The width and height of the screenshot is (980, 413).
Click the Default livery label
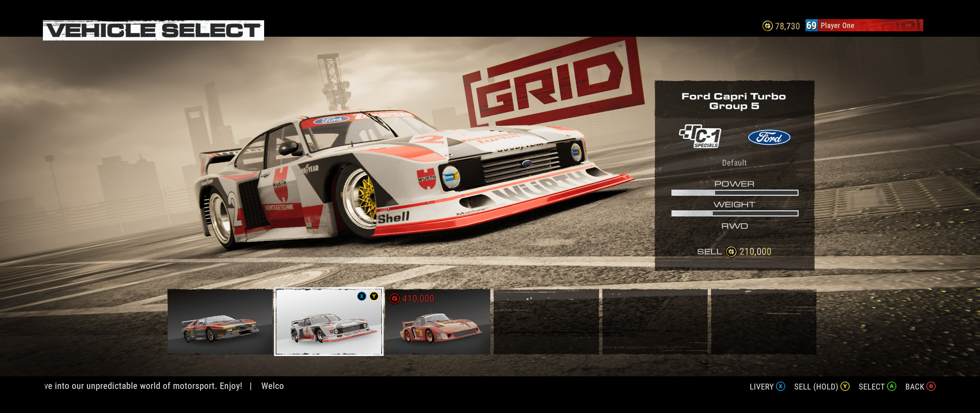click(x=734, y=163)
